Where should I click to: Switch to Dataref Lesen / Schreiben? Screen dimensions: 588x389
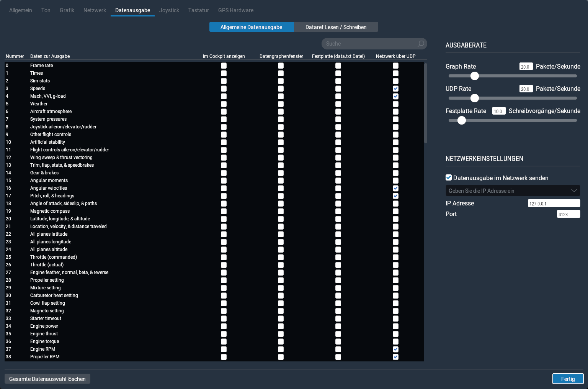pyautogui.click(x=336, y=27)
